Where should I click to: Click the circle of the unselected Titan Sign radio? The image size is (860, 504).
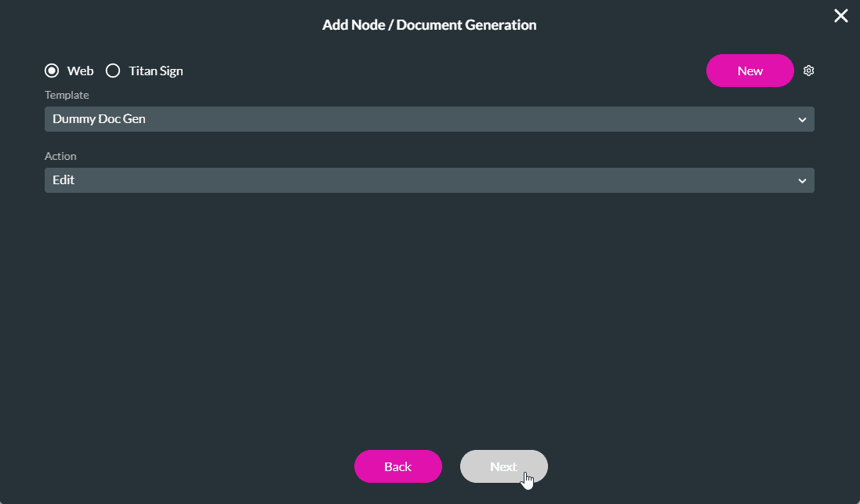[113, 71]
